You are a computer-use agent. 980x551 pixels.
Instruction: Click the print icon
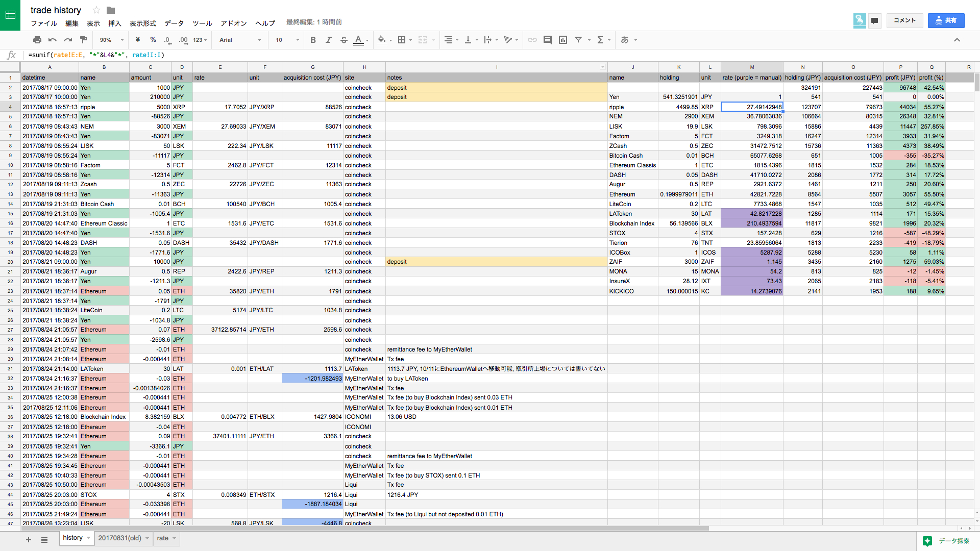pos(37,40)
